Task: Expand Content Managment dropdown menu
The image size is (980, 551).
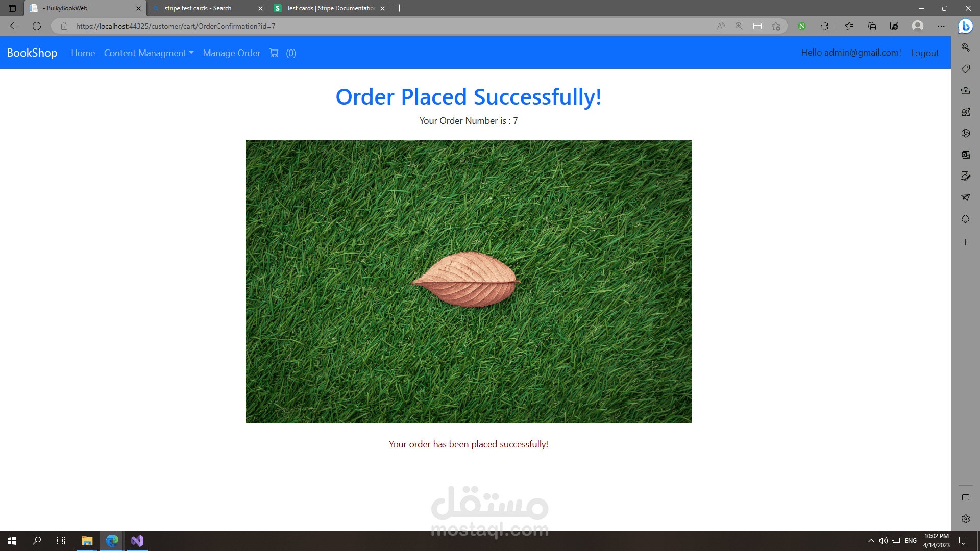Action: click(149, 53)
